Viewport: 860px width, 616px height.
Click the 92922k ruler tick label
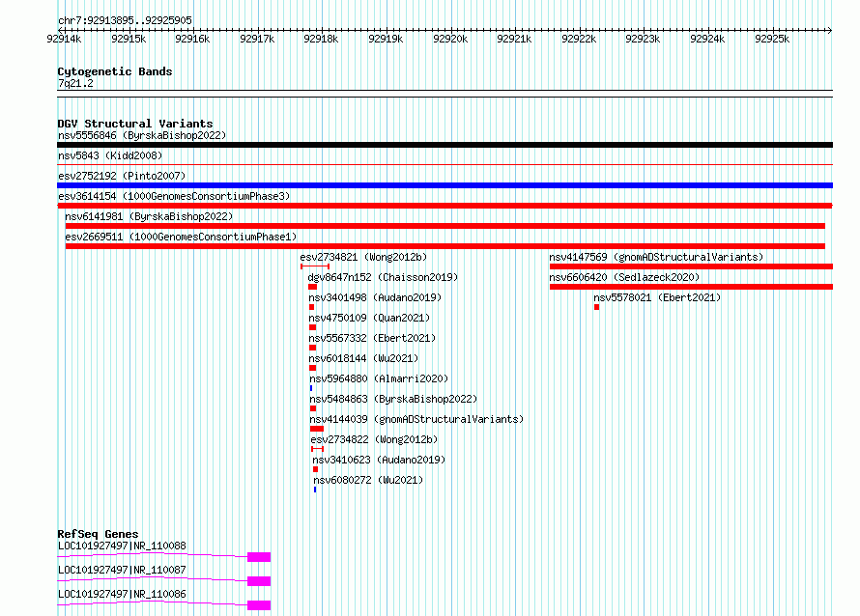[x=579, y=39]
